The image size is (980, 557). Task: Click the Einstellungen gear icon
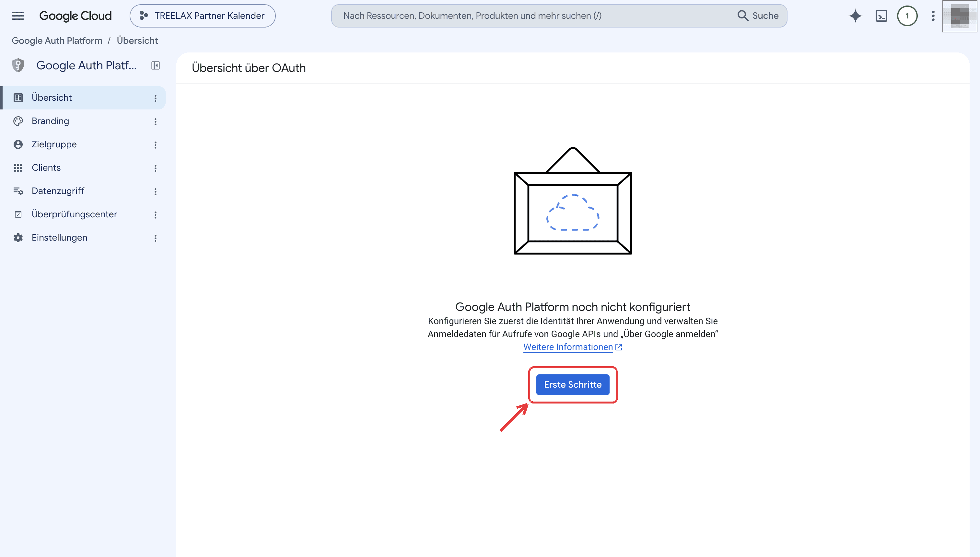point(18,238)
